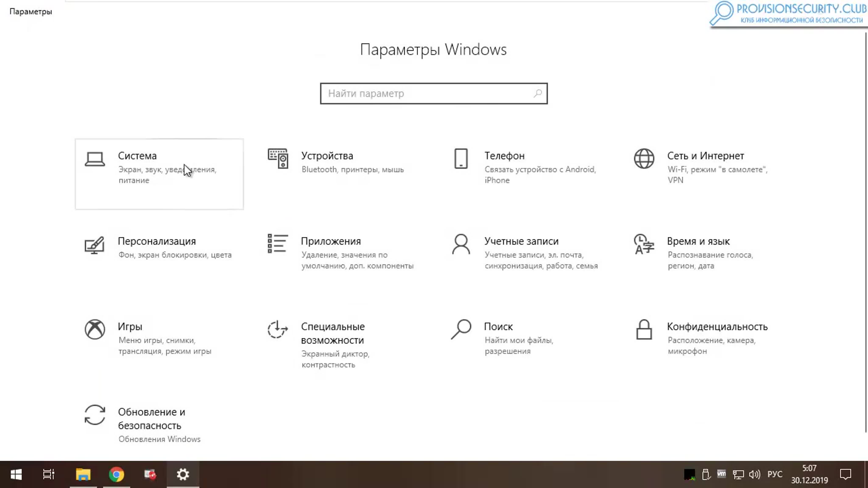868x488 pixels.
Task: Open the Конфиденциальность heading
Action: point(717,327)
